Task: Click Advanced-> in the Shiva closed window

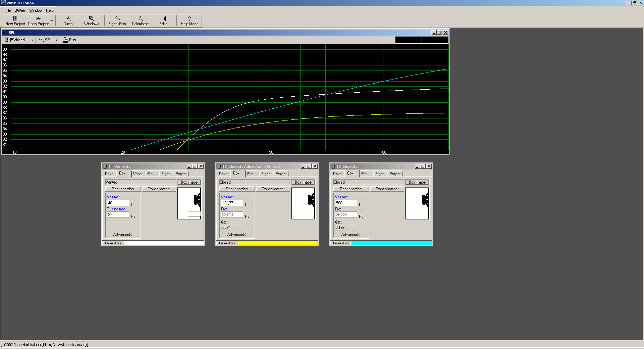Action: [237, 235]
